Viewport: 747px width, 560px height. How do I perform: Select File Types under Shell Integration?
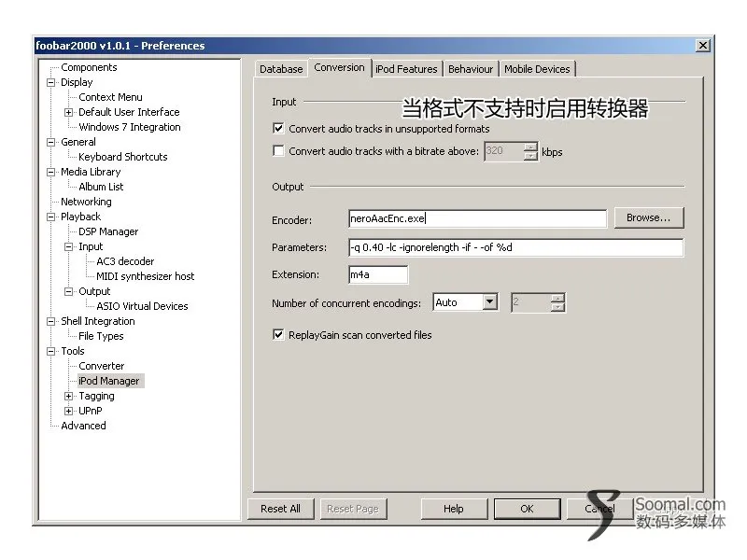pos(101,336)
